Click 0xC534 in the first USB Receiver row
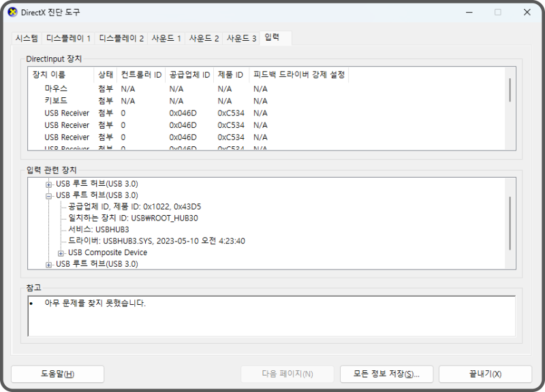Image resolution: width=545 pixels, height=392 pixels. click(231, 113)
